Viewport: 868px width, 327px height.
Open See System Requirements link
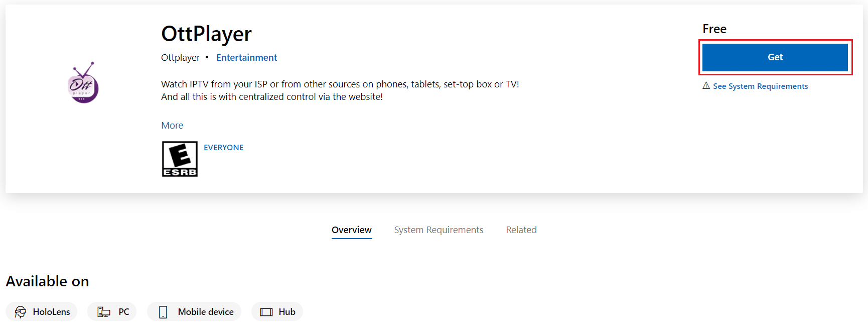pos(761,86)
